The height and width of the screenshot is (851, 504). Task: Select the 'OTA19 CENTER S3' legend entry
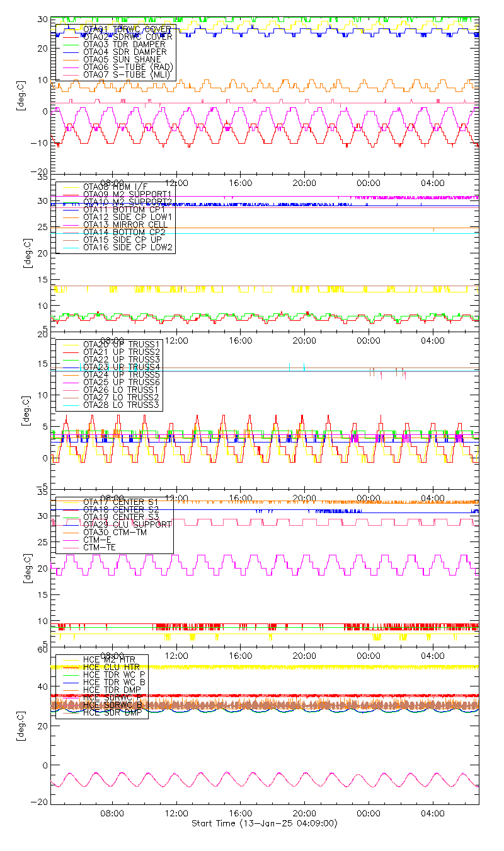[x=122, y=516]
